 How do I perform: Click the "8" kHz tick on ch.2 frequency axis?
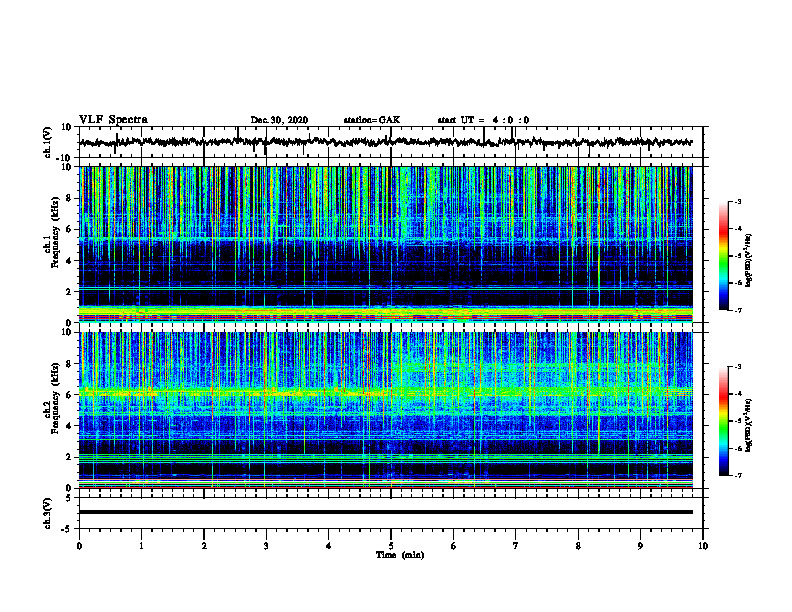(x=70, y=364)
